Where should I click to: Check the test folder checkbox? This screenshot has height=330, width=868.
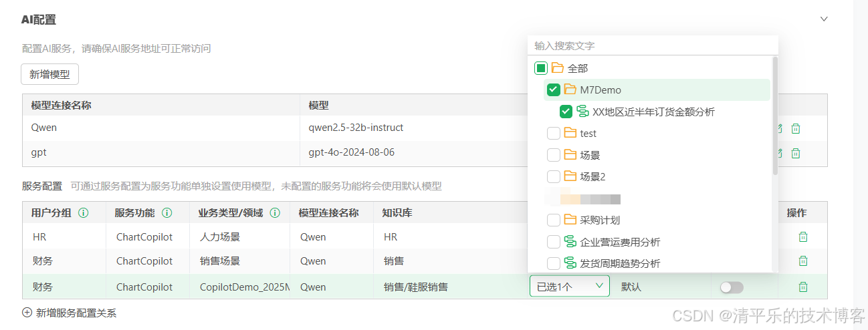pos(554,133)
